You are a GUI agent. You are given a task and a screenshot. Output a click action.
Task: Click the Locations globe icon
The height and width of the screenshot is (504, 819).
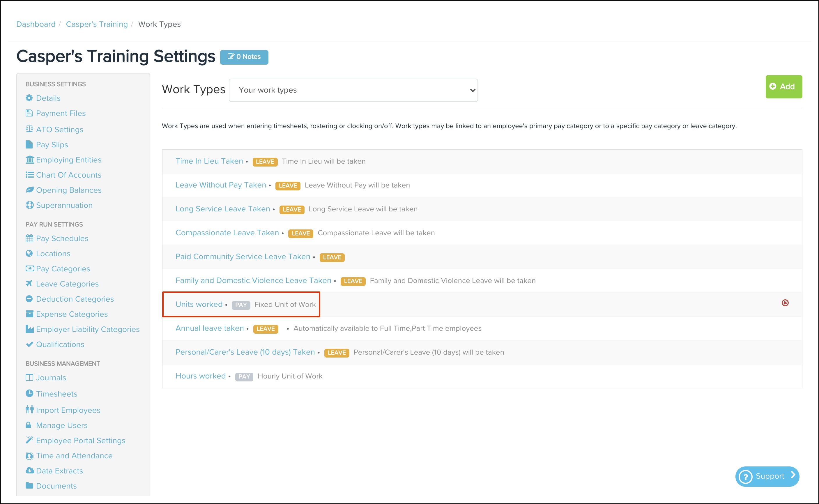coord(29,253)
